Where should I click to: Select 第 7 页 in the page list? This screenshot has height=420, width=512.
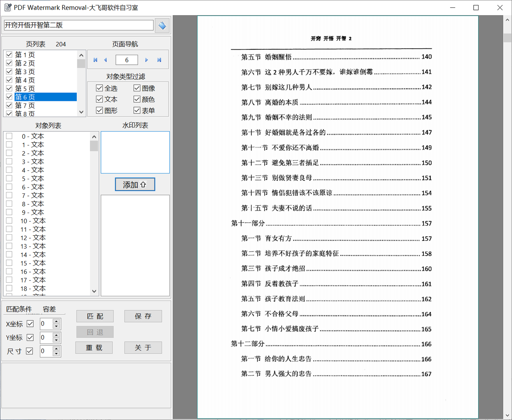click(x=24, y=105)
